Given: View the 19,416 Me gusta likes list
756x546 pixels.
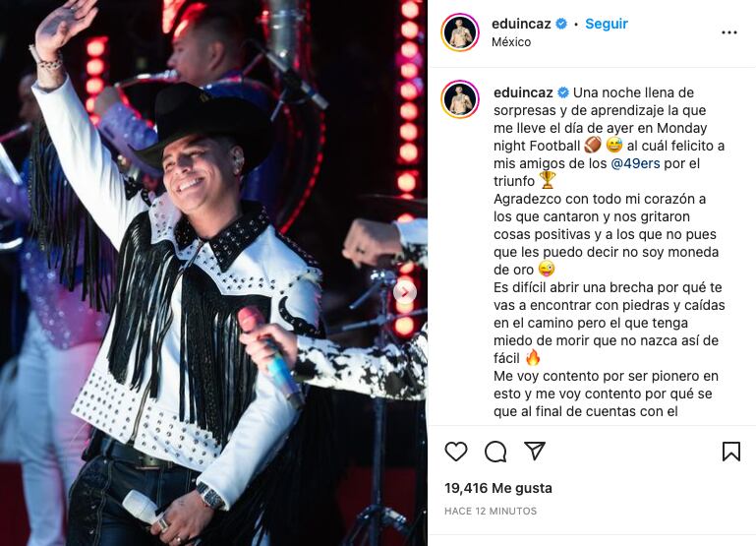Looking at the screenshot, I should click(498, 488).
